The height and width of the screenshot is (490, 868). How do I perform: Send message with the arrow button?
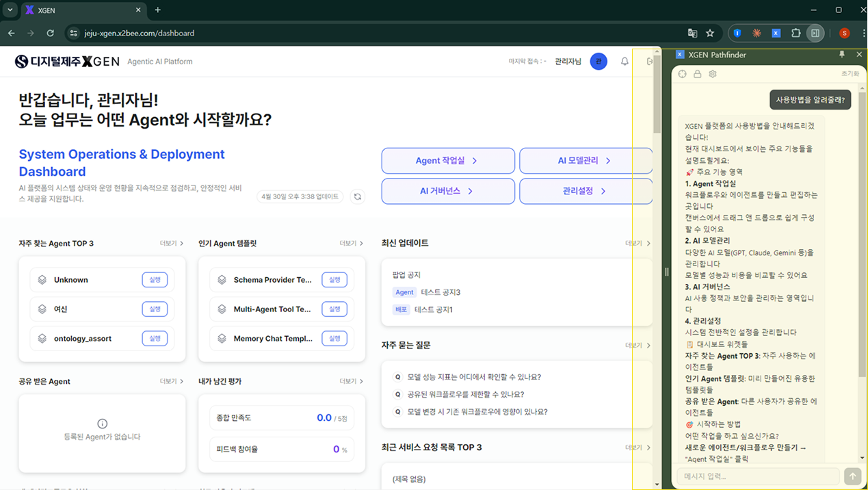click(852, 476)
